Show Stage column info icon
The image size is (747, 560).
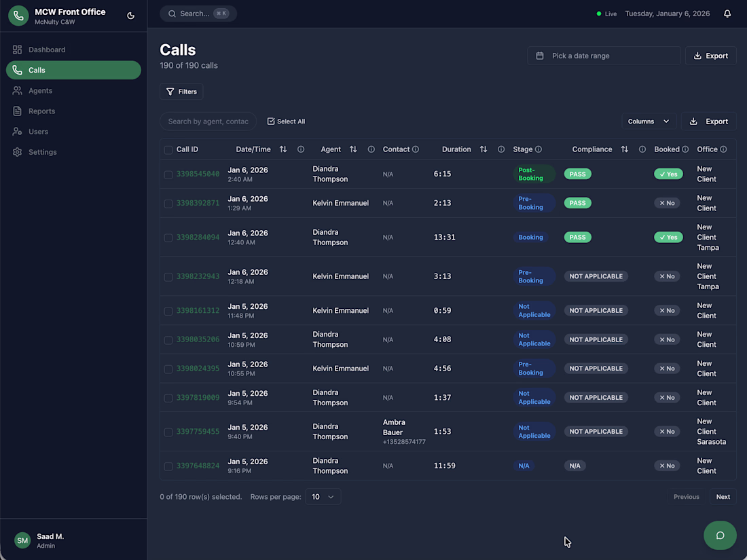(x=539, y=149)
